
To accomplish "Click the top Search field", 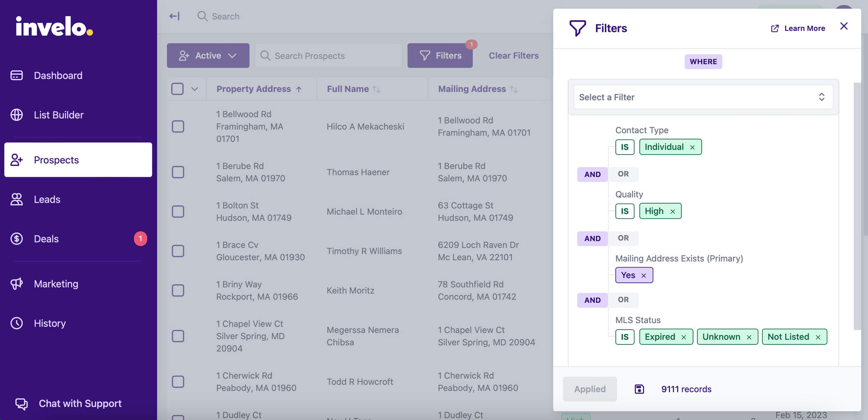I will pos(226,17).
